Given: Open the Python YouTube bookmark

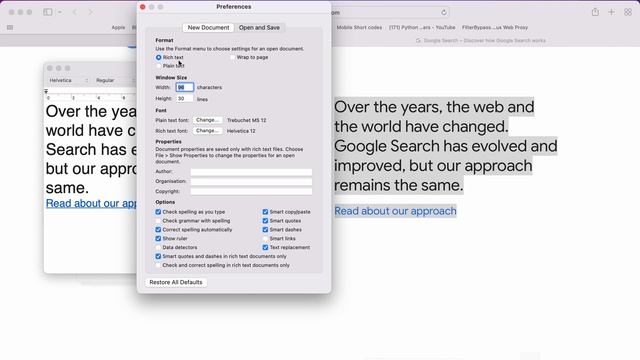Looking at the screenshot, I should [422, 27].
